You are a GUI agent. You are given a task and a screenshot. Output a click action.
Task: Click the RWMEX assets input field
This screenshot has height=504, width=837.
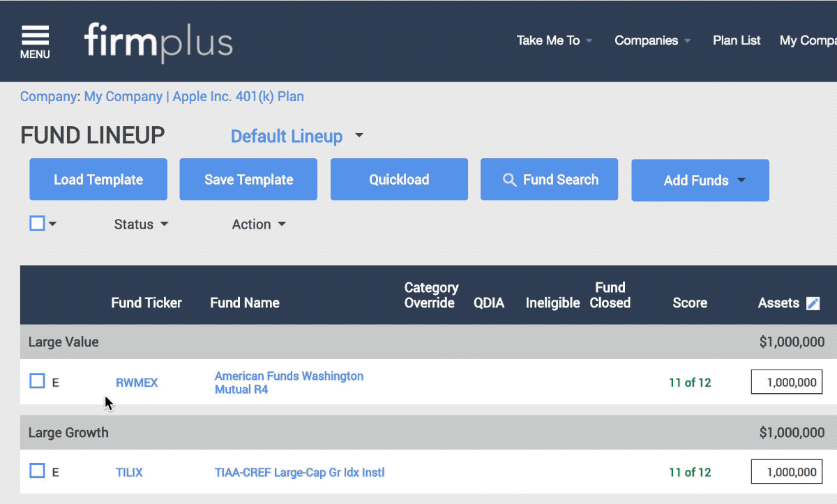(787, 382)
